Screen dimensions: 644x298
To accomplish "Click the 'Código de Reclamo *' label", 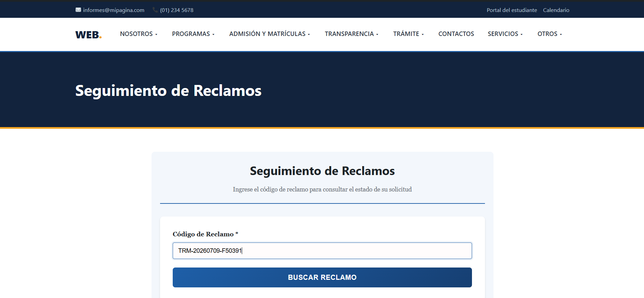I will [x=205, y=234].
